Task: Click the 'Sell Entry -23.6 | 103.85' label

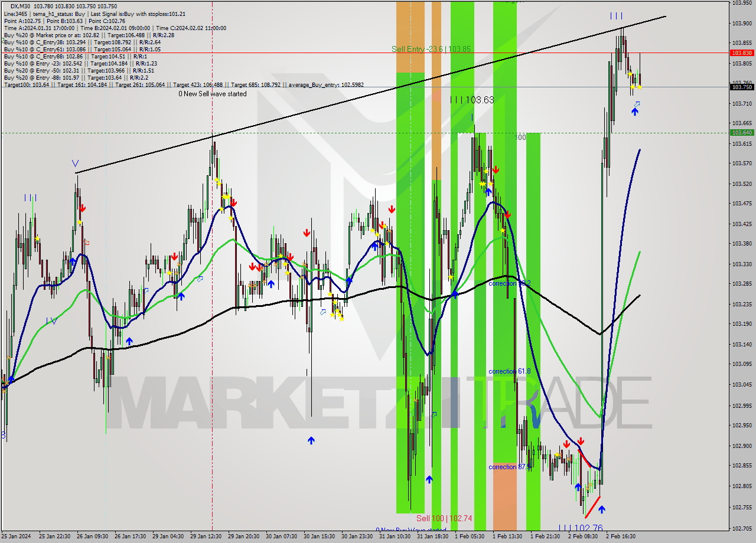Action: (x=431, y=49)
